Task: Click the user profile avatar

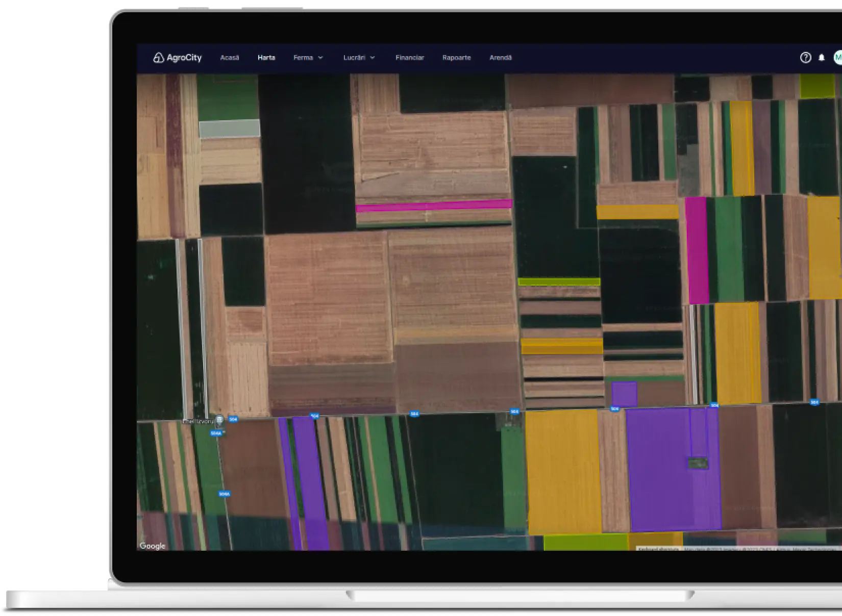Action: (837, 58)
